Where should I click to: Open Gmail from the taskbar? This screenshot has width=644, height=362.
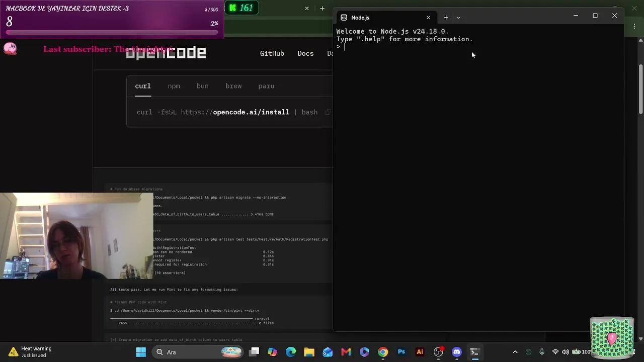coord(346,352)
